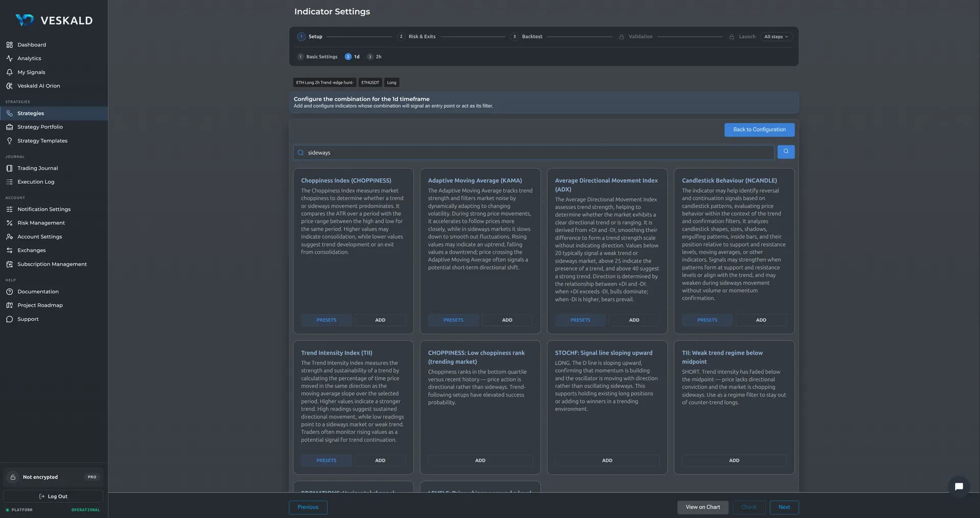Image resolution: width=980 pixels, height=518 pixels.
Task: Click the Log Out button
Action: pyautogui.click(x=53, y=497)
